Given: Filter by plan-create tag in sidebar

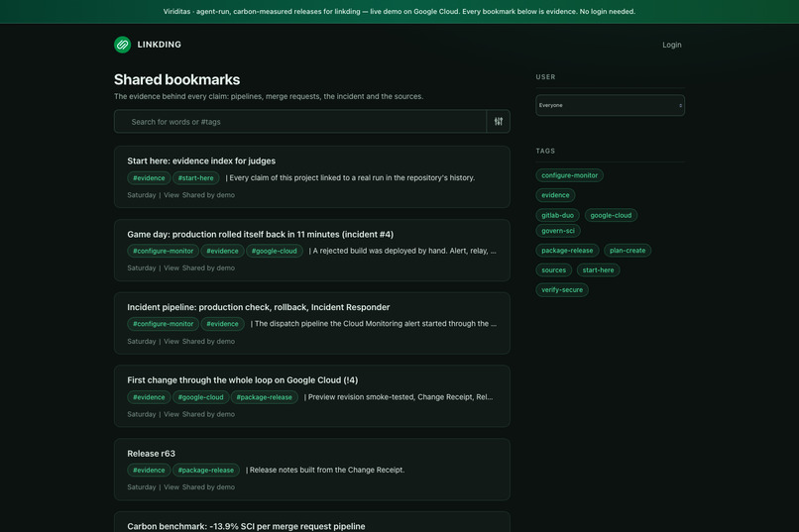Looking at the screenshot, I should [x=628, y=251].
